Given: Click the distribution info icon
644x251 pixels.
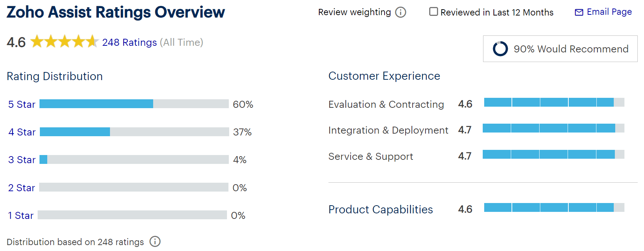Looking at the screenshot, I should point(155,241).
